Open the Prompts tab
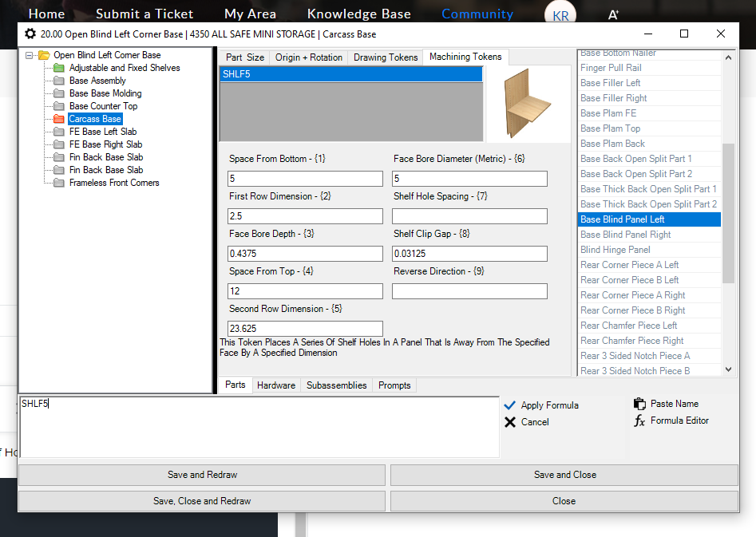 (x=394, y=385)
